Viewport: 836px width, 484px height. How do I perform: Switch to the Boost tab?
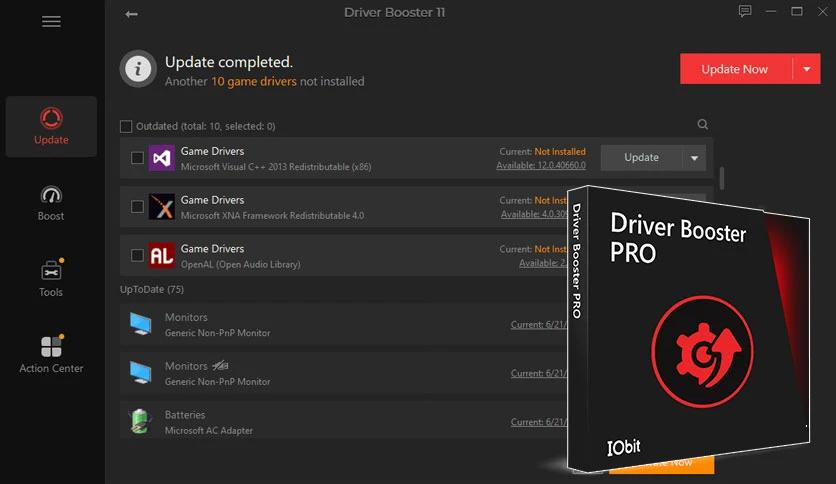(x=51, y=203)
